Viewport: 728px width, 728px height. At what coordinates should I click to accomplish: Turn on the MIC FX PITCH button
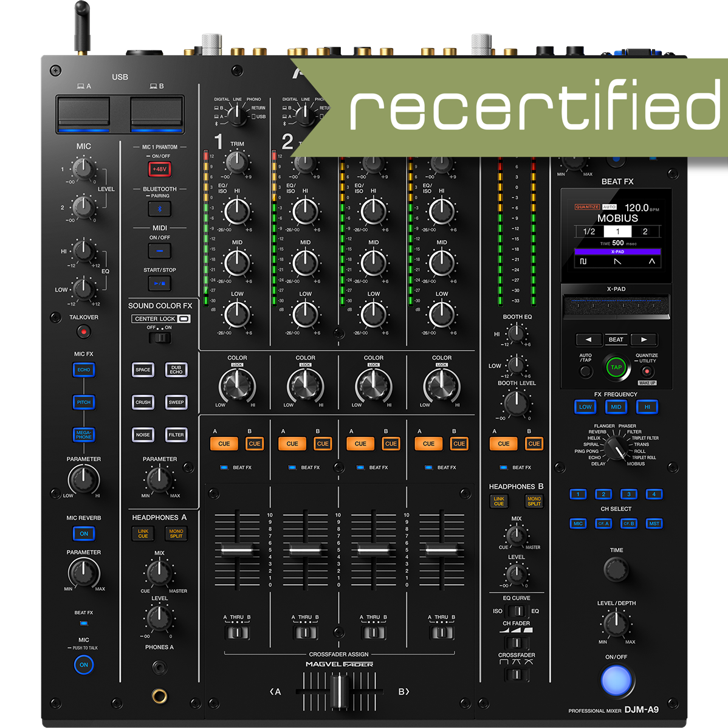pos(84,402)
